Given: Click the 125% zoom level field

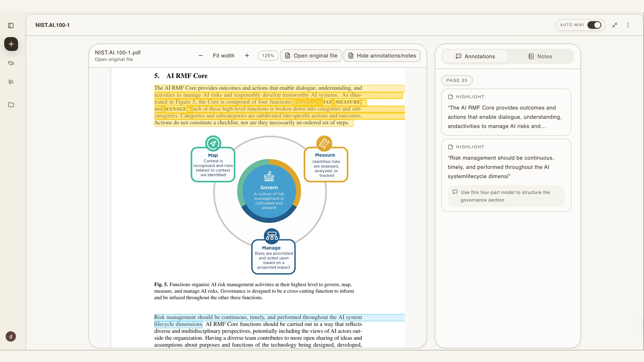Looking at the screenshot, I should click(x=268, y=56).
